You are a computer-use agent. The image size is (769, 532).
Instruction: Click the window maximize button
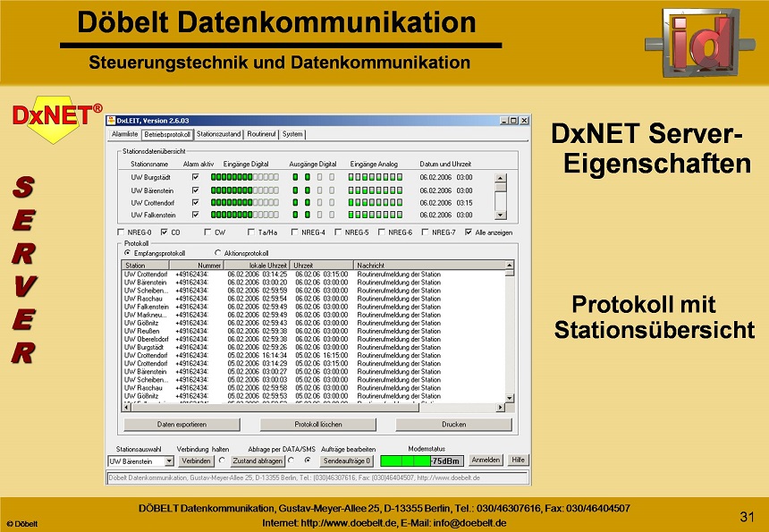(x=513, y=120)
